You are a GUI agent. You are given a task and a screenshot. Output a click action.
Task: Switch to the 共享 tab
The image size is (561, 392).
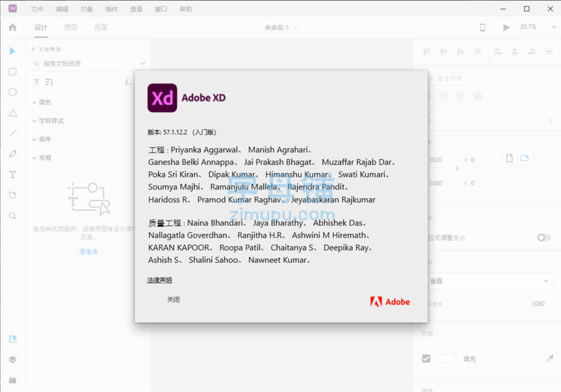[101, 27]
